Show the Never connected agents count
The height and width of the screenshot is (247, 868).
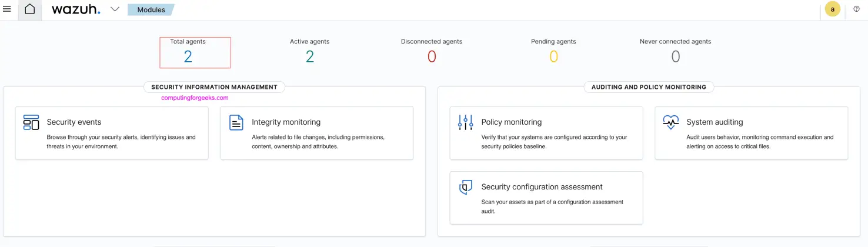tap(676, 56)
